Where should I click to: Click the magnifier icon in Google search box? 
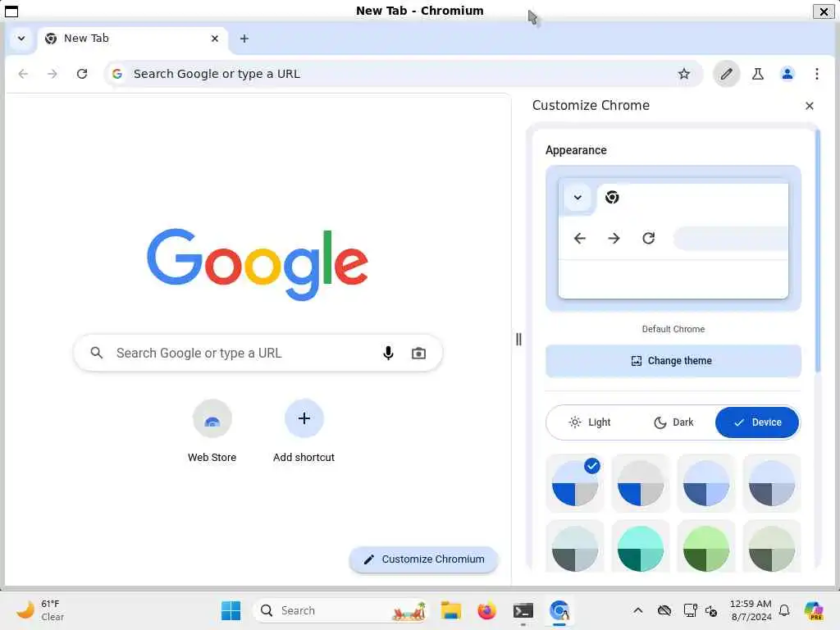97,353
